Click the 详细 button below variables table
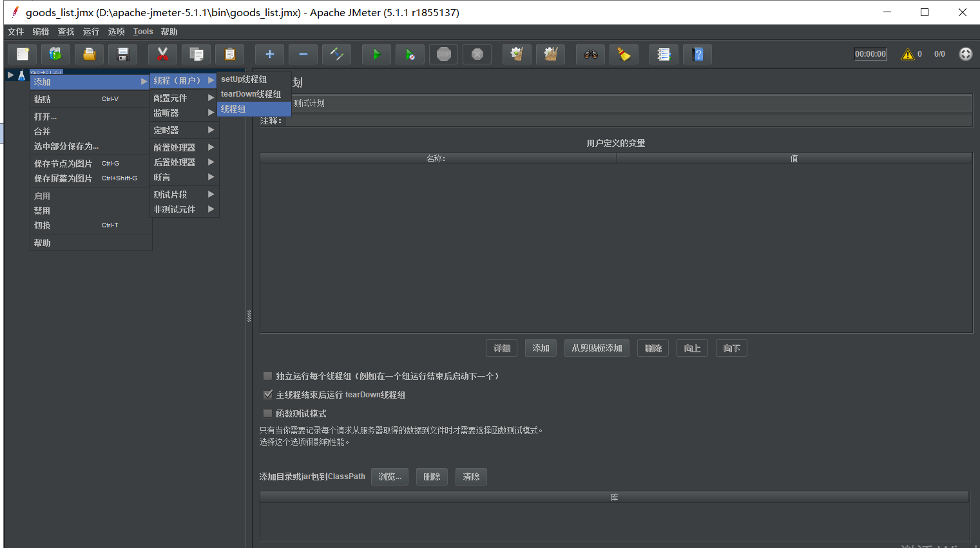 tap(502, 348)
